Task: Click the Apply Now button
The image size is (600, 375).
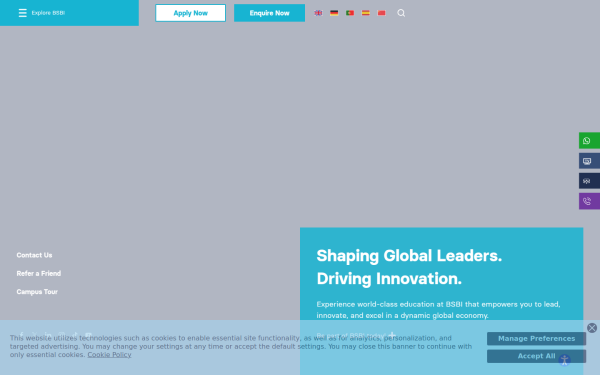Action: [x=190, y=13]
